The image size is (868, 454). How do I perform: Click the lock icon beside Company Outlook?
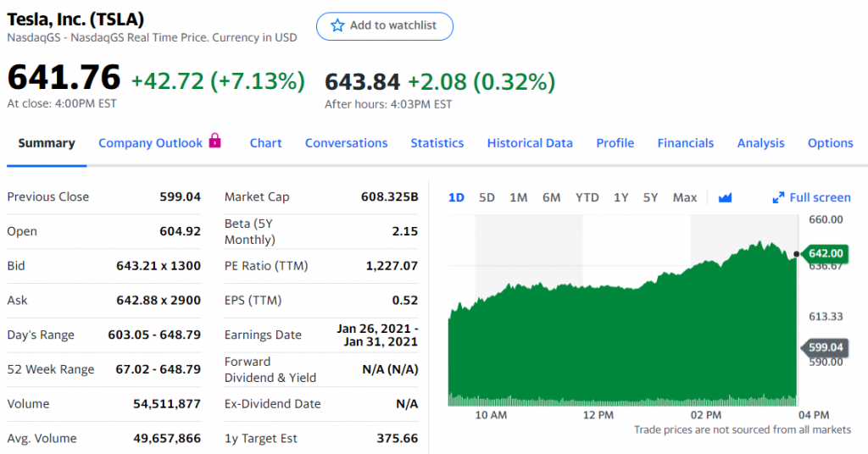coord(214,141)
